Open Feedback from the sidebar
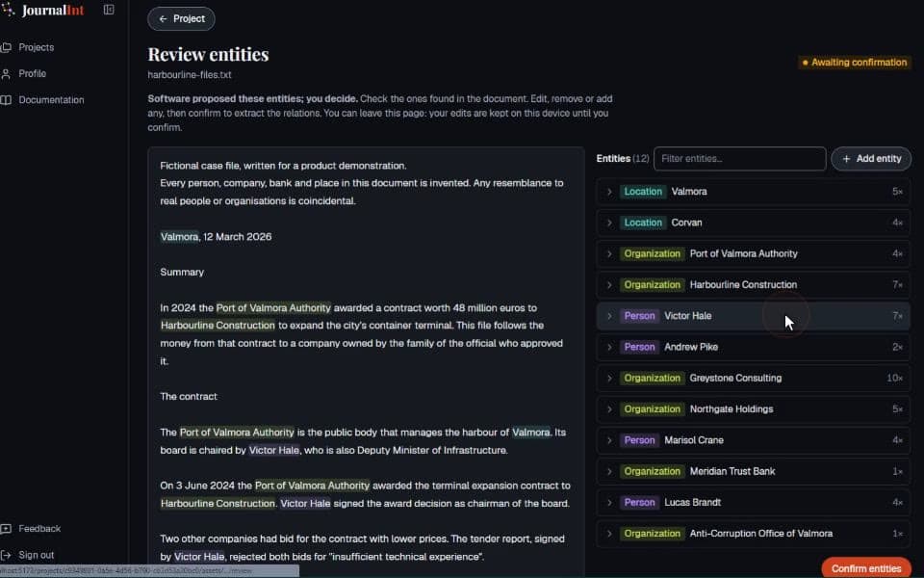 (x=39, y=529)
